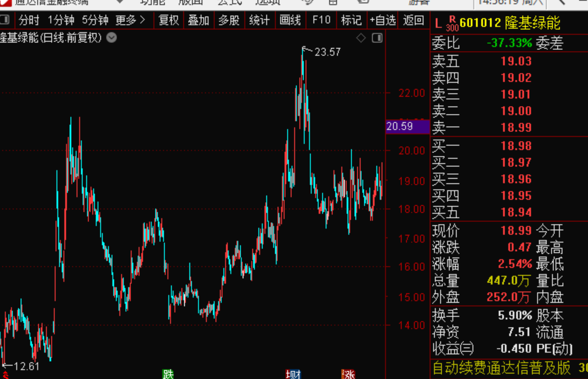Click the stock title 601012 隆基绿能
The width and height of the screenshot is (588, 379).
click(510, 23)
